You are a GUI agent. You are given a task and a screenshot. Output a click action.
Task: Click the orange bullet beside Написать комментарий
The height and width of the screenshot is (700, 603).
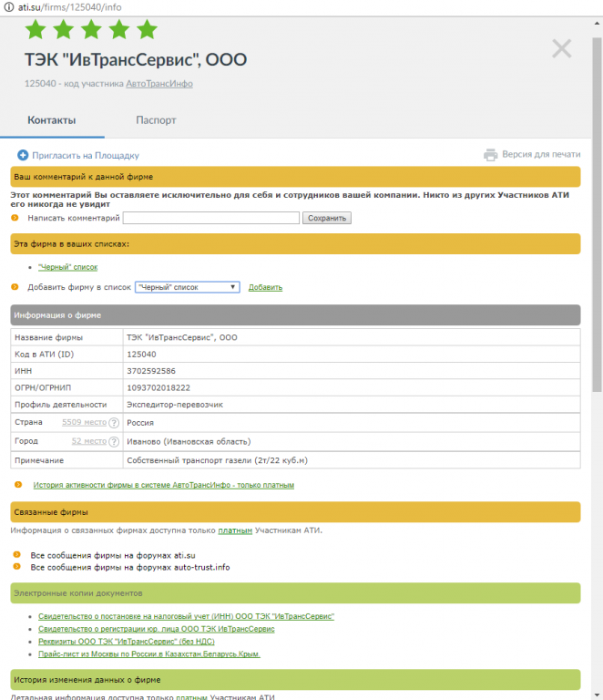click(x=15, y=218)
